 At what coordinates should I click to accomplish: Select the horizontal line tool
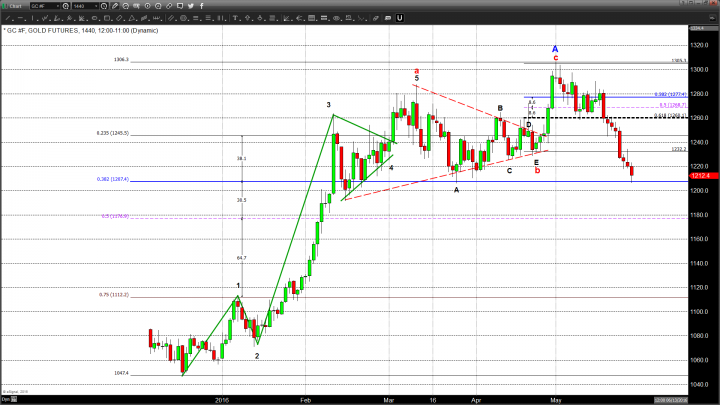[20, 18]
